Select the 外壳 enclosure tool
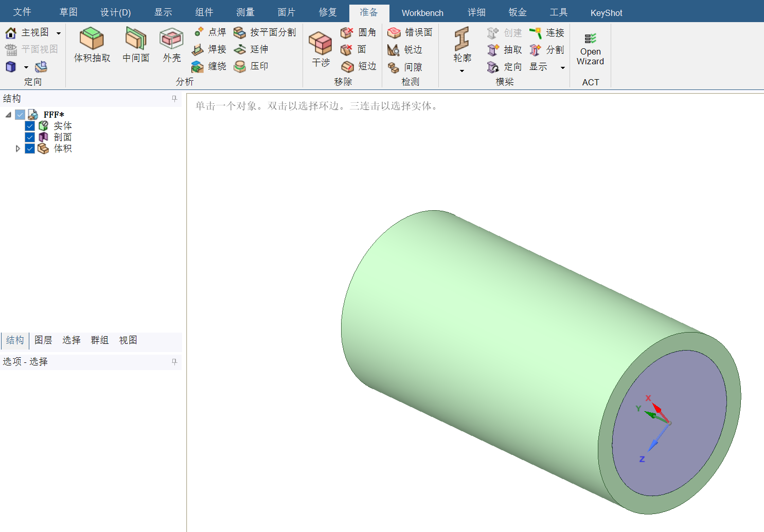Viewport: 764px width, 532px height. tap(171, 45)
